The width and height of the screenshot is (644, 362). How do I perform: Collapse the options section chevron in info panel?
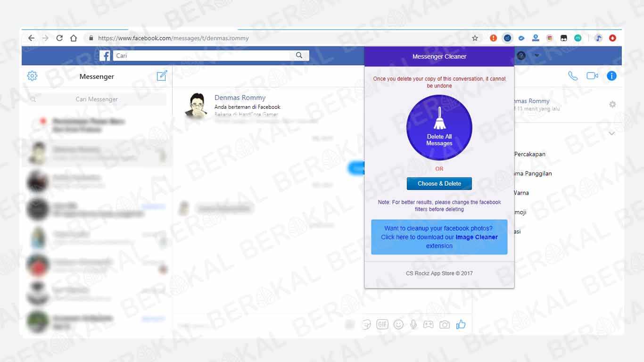611,134
